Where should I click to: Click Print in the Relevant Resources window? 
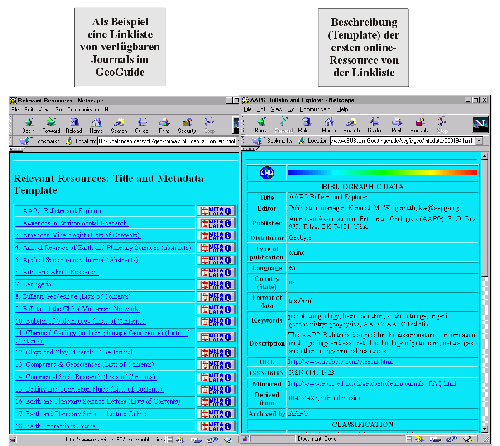point(164,126)
